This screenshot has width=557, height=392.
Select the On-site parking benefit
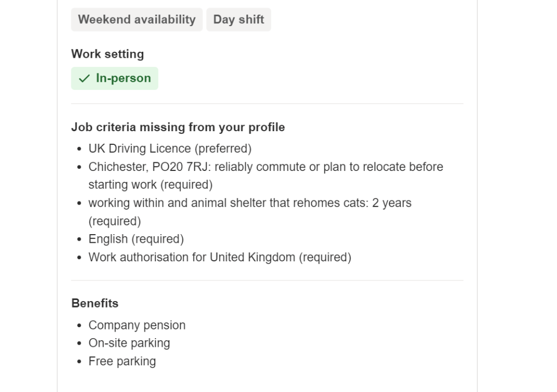tap(130, 343)
